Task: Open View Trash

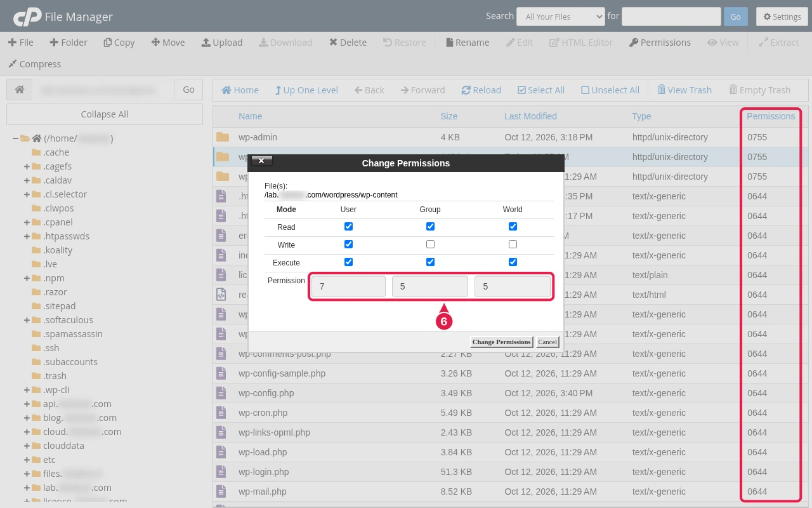Action: [x=684, y=90]
